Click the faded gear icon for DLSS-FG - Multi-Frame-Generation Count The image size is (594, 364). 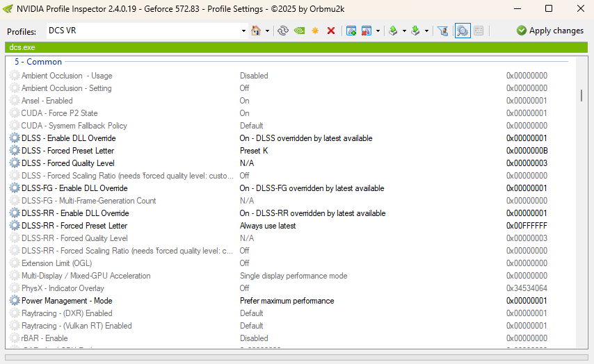click(15, 201)
